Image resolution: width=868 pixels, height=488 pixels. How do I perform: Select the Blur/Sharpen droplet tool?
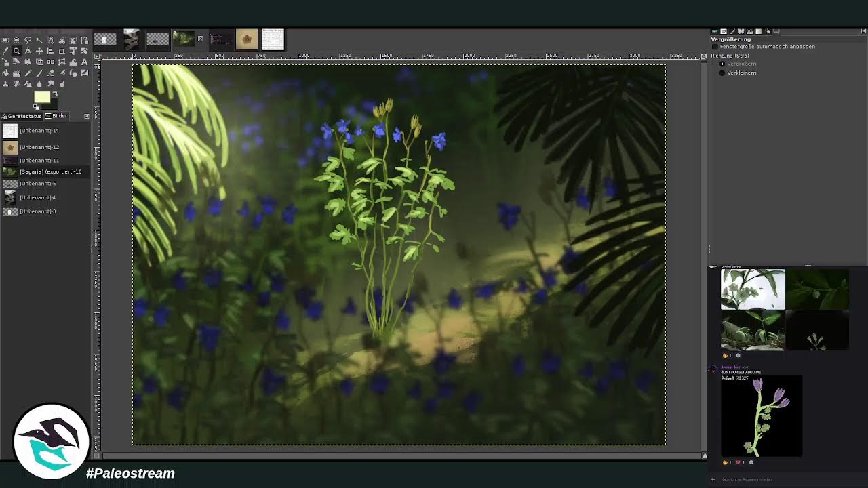tap(39, 84)
